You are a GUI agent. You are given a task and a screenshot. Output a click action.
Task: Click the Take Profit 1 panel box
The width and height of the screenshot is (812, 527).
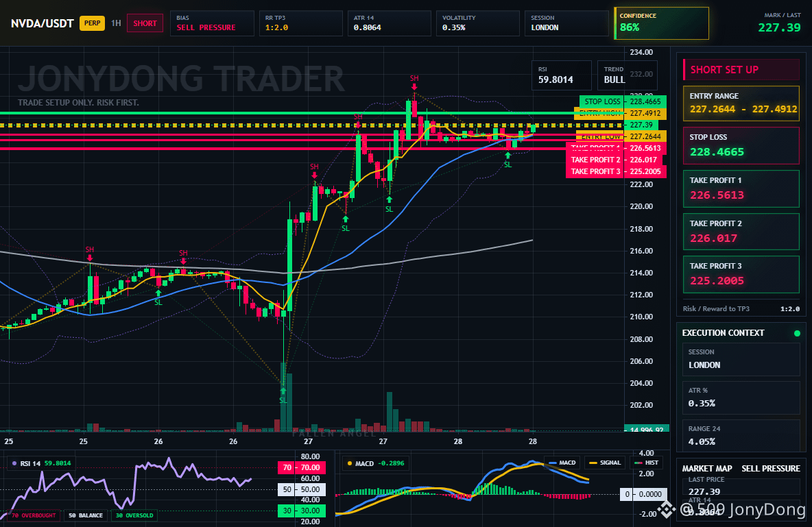[x=741, y=189]
